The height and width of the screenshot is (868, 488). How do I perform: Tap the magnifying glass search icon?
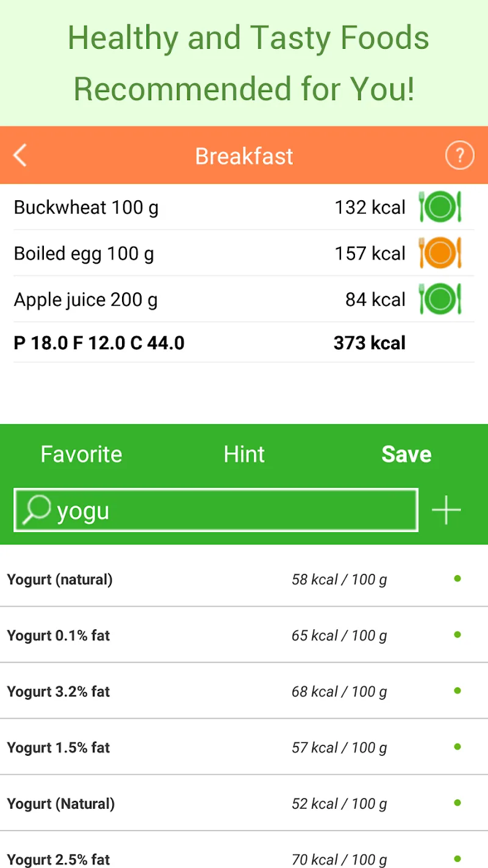[x=36, y=510]
